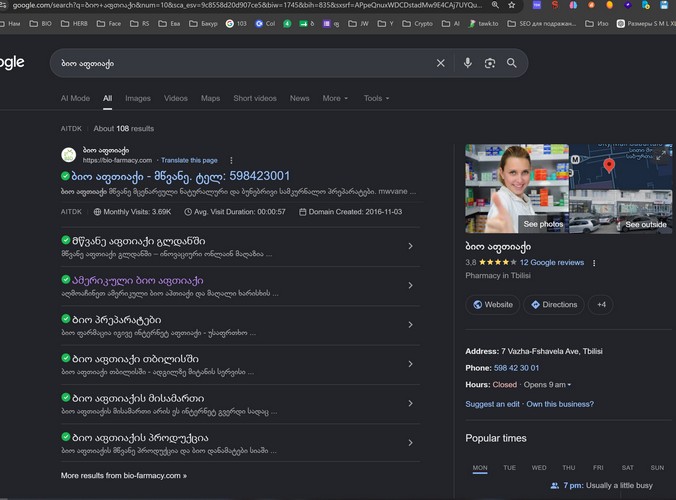This screenshot has height=500, width=676.
Task: Click See photos on pharmacy image
Action: 543,224
